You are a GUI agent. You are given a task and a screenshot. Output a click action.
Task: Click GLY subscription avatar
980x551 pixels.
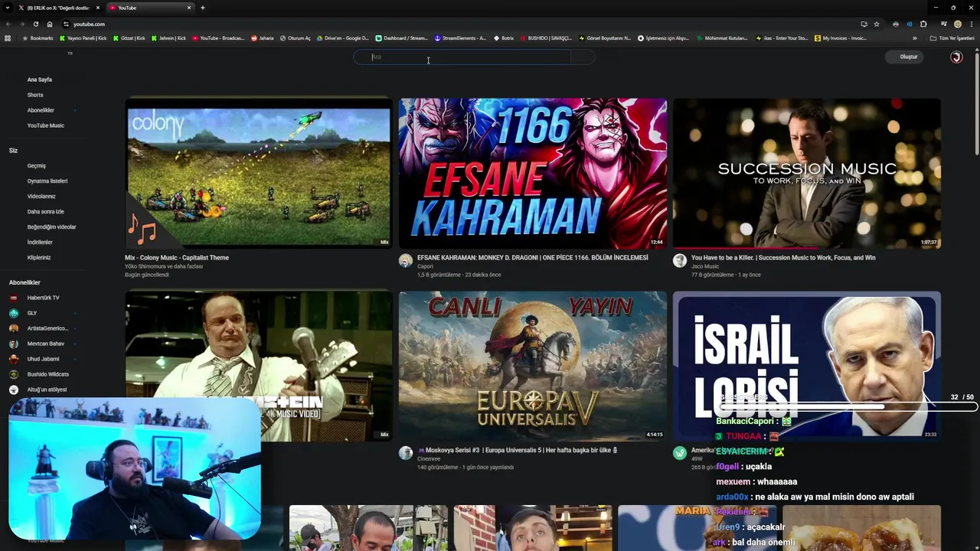[14, 313]
